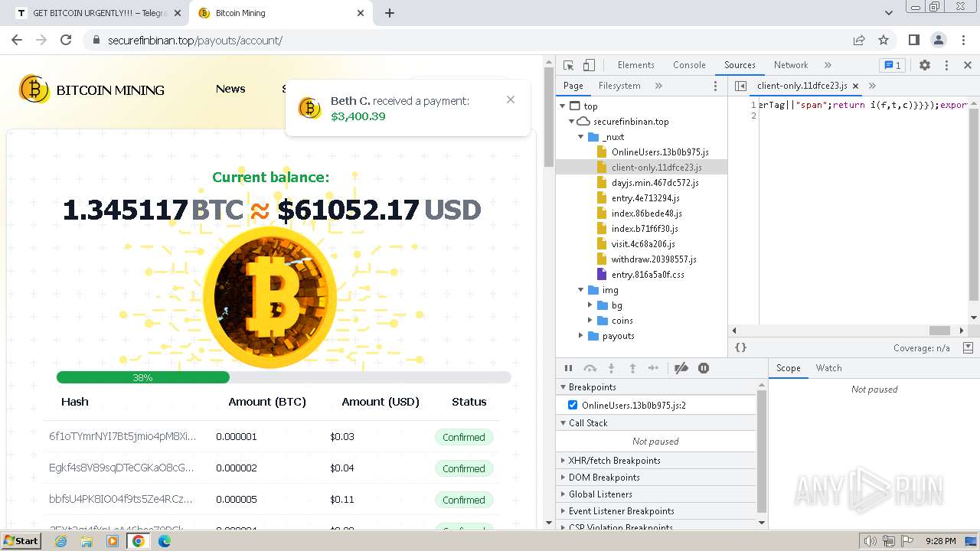
Task: Click the step over debugger icon
Action: [590, 368]
